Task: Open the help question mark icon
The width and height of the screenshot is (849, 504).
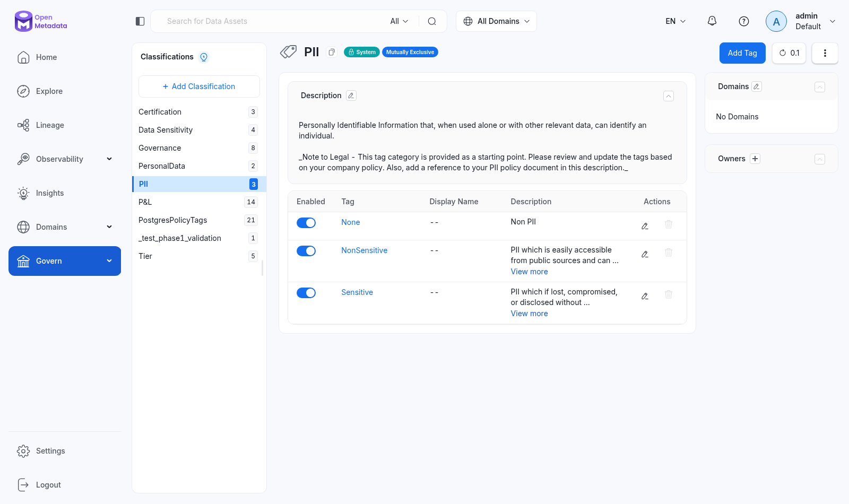Action: click(744, 21)
